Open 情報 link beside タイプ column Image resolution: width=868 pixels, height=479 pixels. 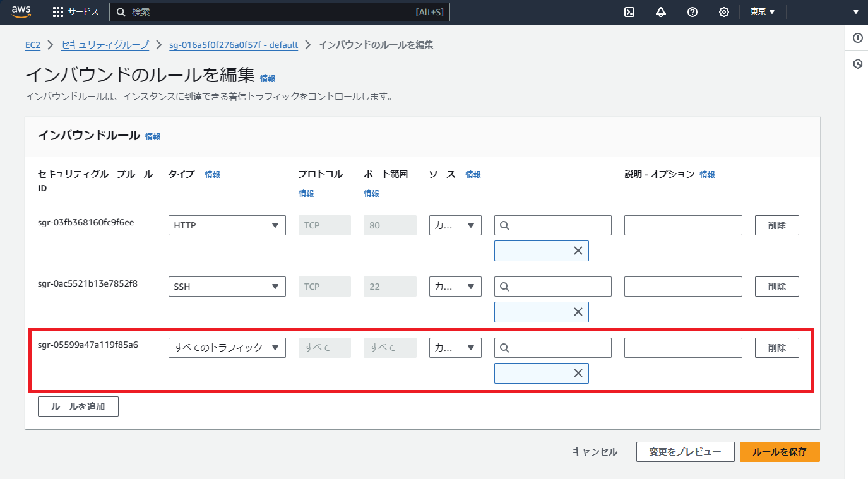pos(213,175)
